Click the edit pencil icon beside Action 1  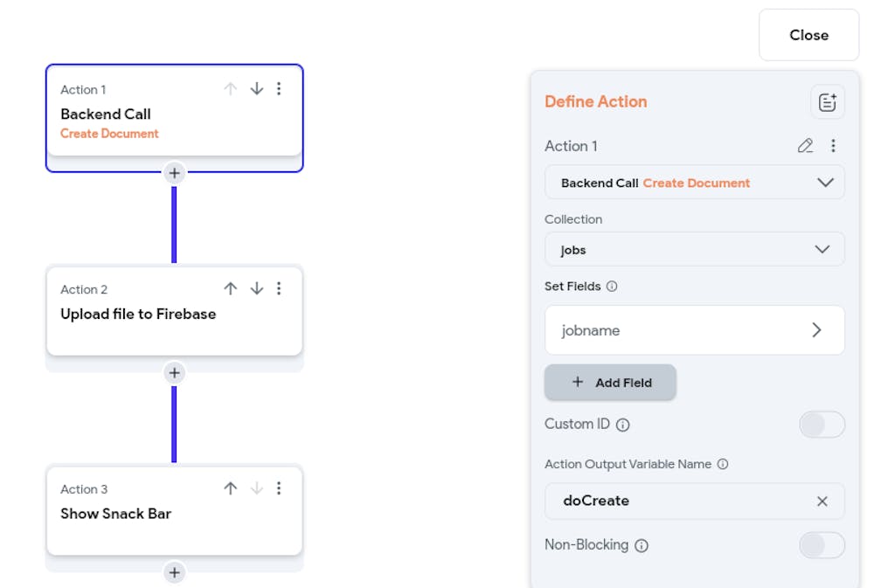[806, 146]
